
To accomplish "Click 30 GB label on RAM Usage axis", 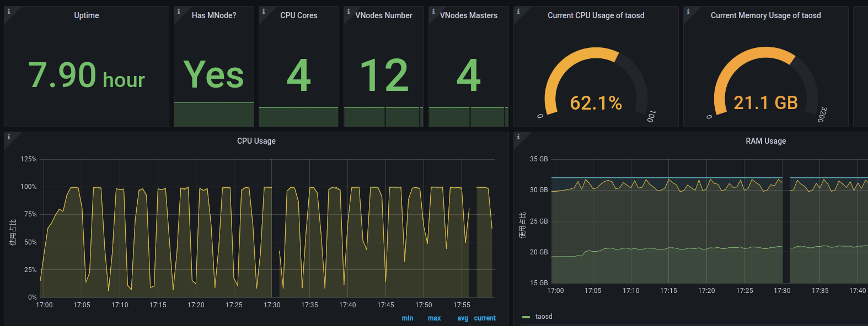I will click(x=539, y=190).
